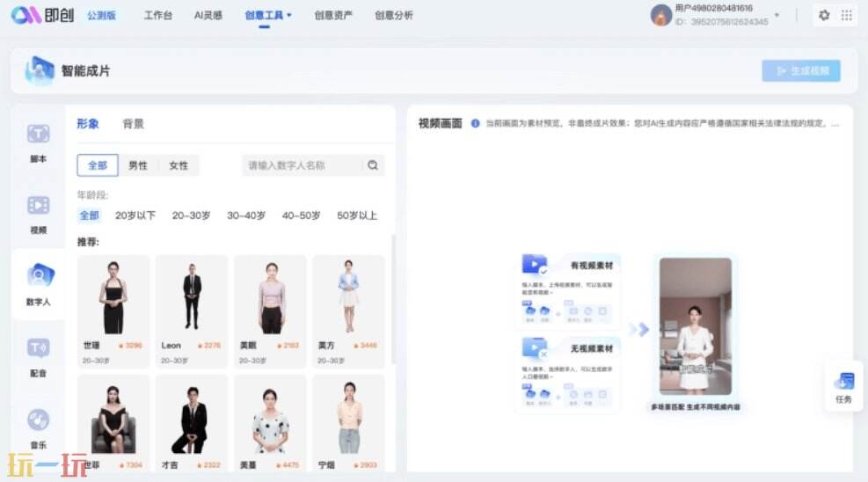This screenshot has height=482, width=868.
Task: Choose the Leon avatar thumbnail
Action: (192, 311)
